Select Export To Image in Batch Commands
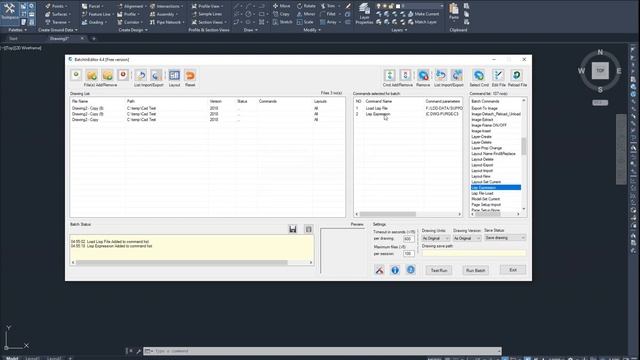Image resolution: width=640 pixels, height=360 pixels. point(484,108)
